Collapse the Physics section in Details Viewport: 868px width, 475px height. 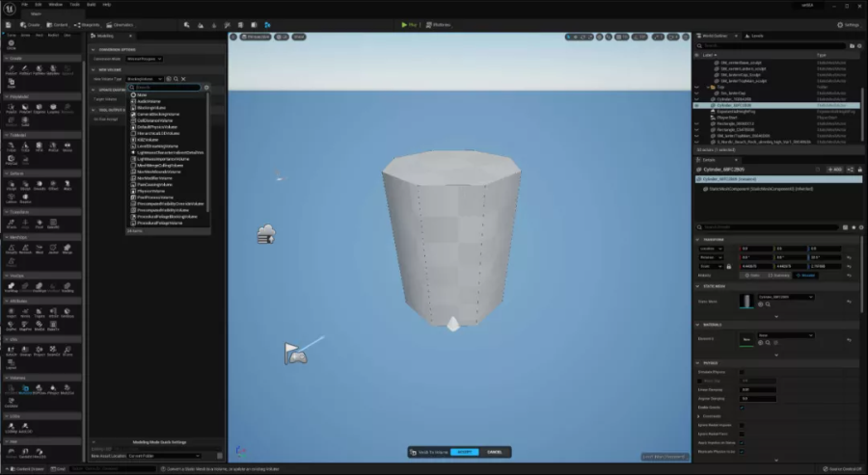click(x=697, y=362)
